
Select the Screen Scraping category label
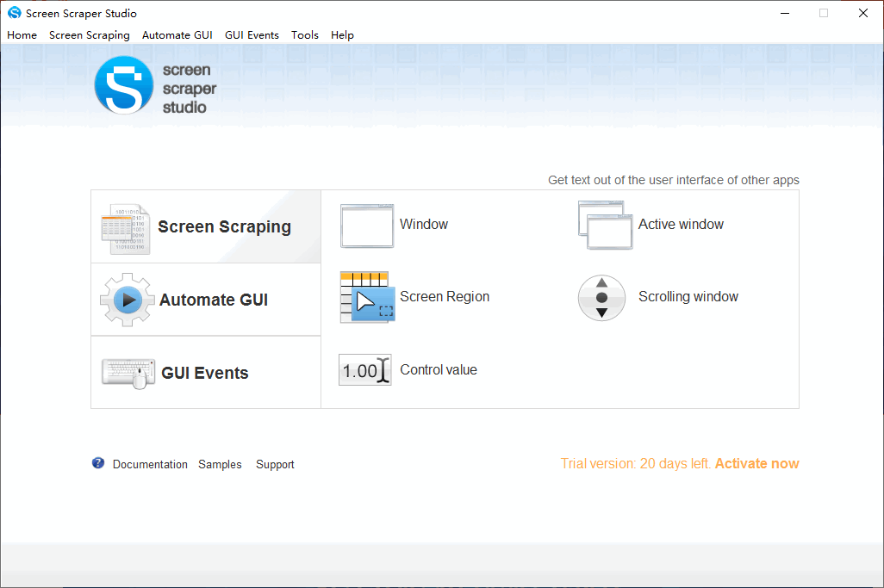pos(224,226)
